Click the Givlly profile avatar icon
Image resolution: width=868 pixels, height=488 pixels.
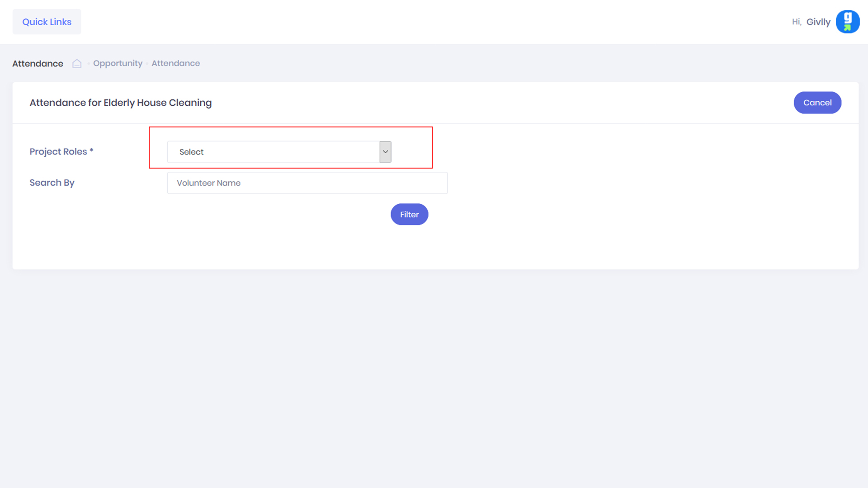tap(847, 22)
